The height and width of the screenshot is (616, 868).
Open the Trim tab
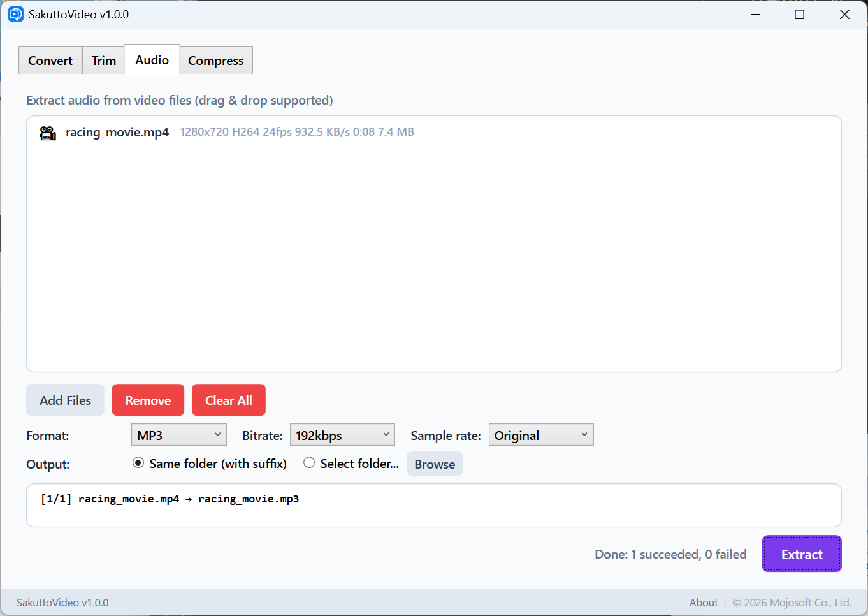(103, 61)
